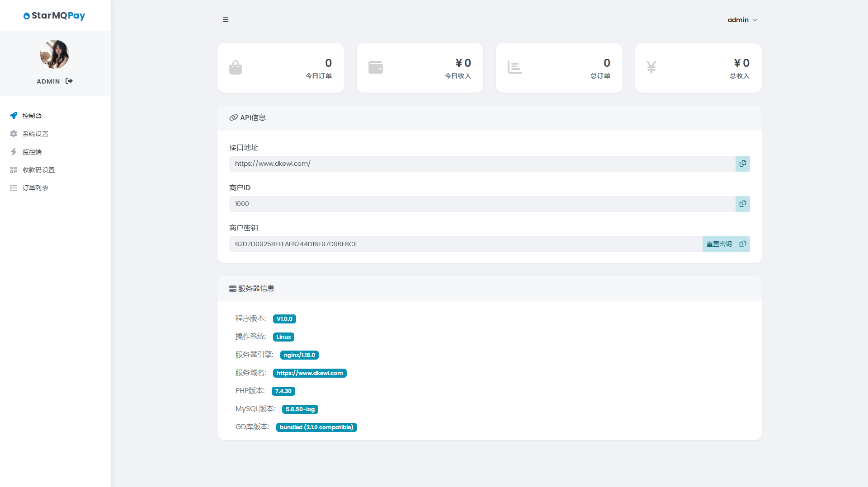Open 控制台 dashboard menu item
The height and width of the screenshot is (487, 868).
point(32,116)
